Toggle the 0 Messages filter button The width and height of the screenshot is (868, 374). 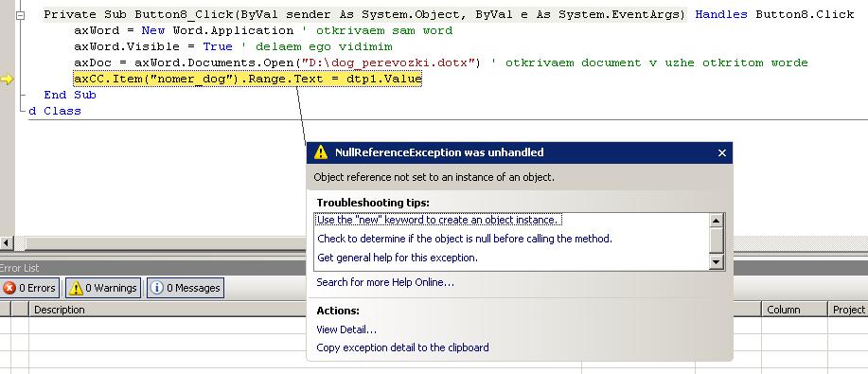point(186,288)
